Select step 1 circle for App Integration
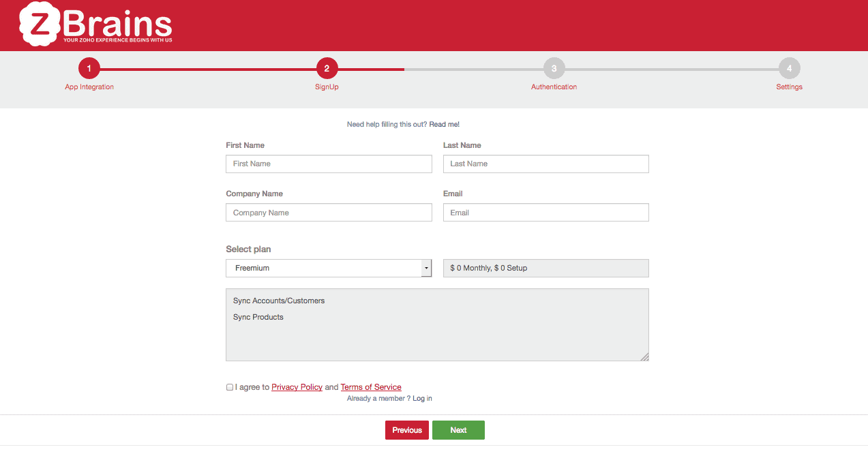This screenshot has height=456, width=868. [89, 68]
